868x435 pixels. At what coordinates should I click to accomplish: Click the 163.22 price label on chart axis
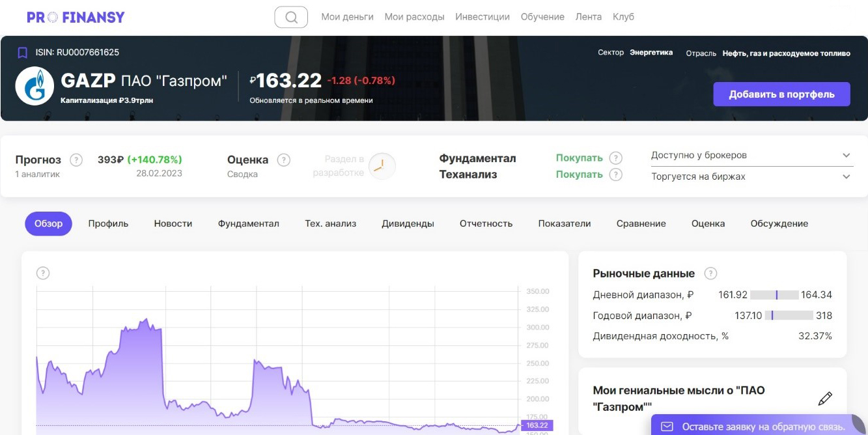[537, 425]
